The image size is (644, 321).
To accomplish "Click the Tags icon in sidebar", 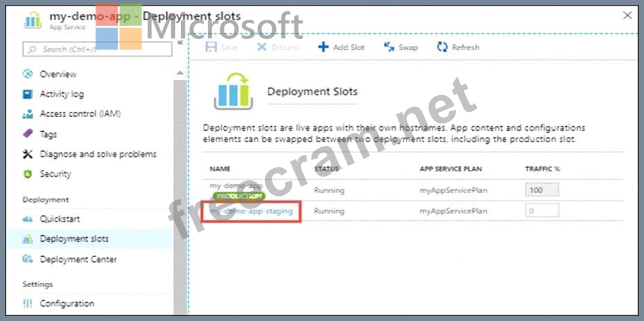I will coord(28,134).
